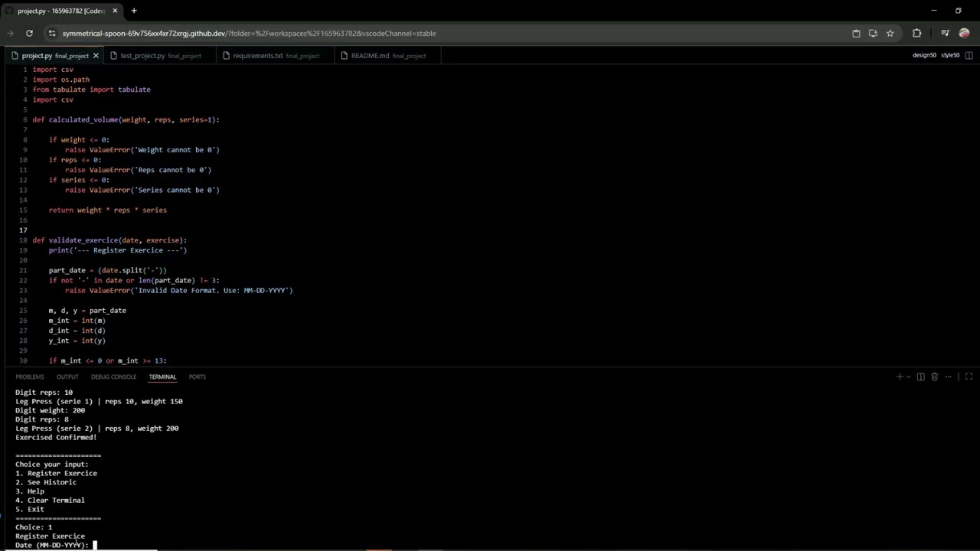Screen dimensions: 980x551
Task: Open the browser profile avatar
Action: pos(964,33)
